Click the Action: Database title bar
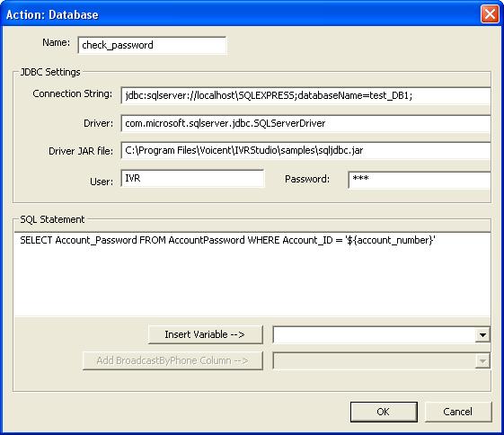Image resolution: width=504 pixels, height=435 pixels. point(241,14)
